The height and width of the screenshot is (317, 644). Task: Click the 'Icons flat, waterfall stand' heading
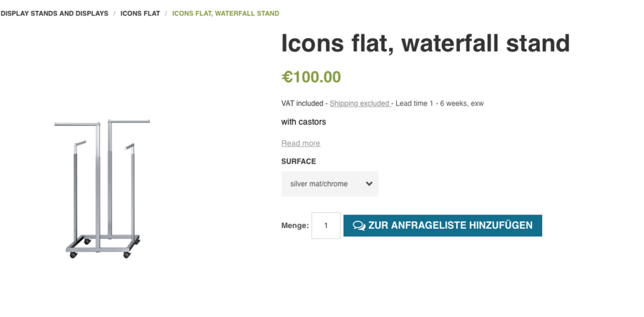tap(426, 44)
